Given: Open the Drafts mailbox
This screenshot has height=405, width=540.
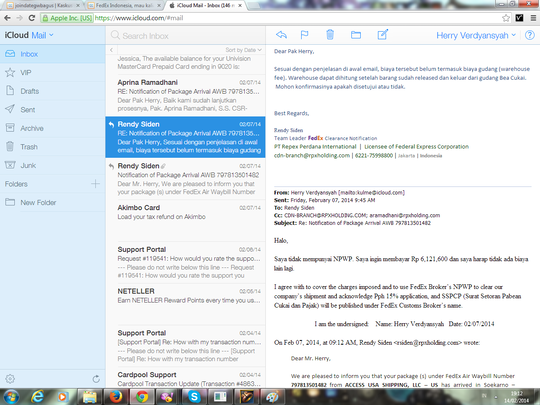Looking at the screenshot, I should [53, 91].
